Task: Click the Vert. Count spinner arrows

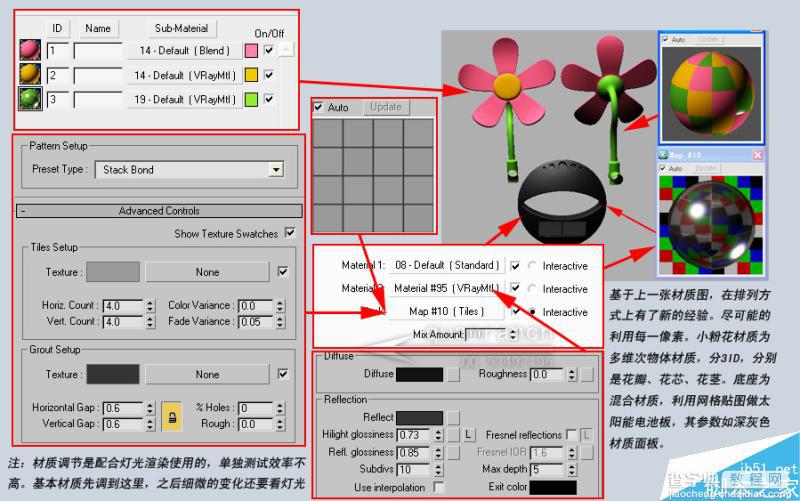Action: (x=150, y=322)
